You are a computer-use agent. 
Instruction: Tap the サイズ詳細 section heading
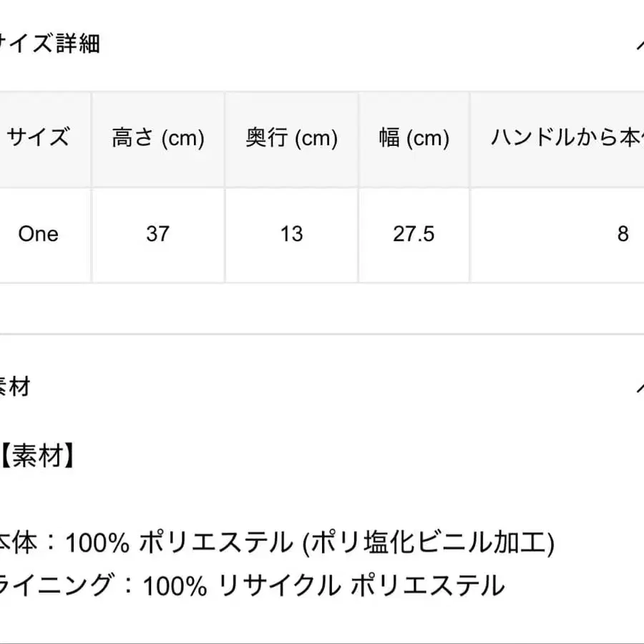[x=50, y=44]
